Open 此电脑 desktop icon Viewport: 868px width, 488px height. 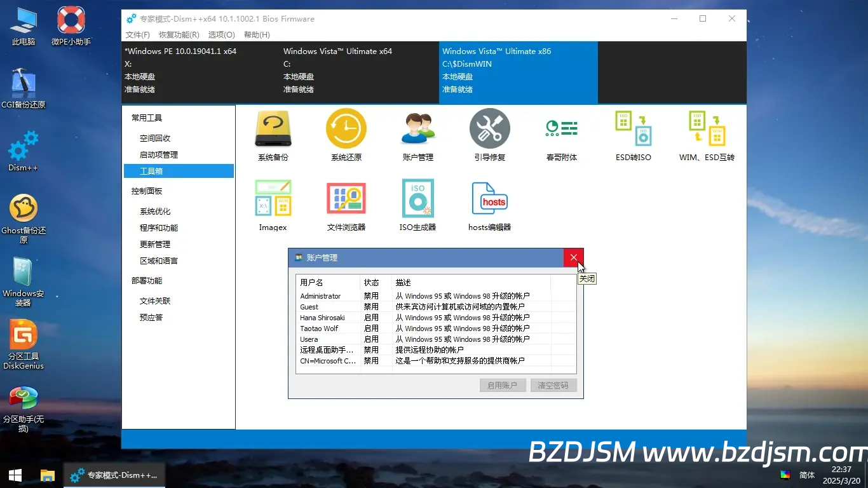pyautogui.click(x=24, y=26)
